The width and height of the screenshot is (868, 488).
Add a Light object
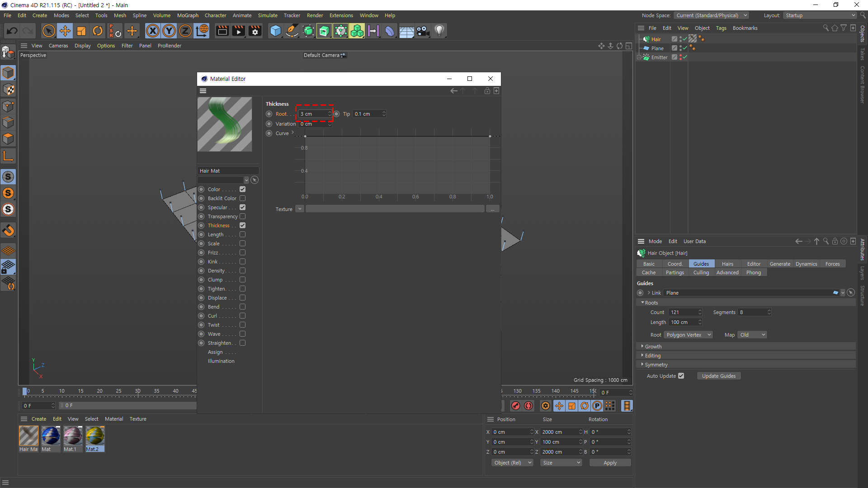pos(439,31)
